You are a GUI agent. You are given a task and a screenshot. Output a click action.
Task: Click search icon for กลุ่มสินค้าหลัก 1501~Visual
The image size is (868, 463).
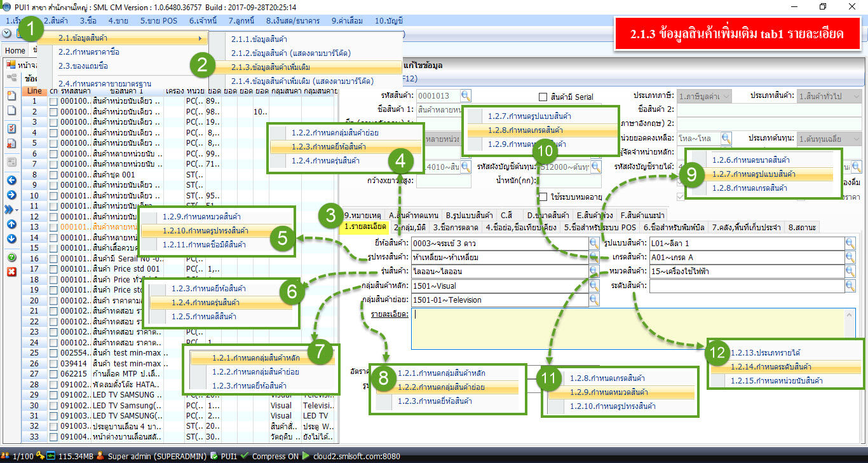point(594,286)
